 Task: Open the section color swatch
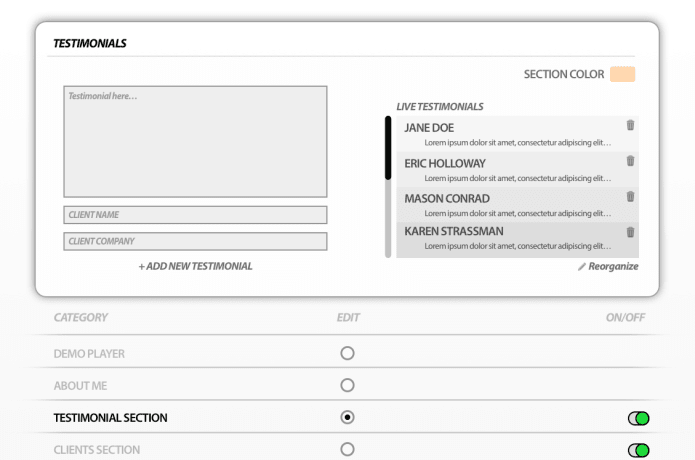point(622,74)
